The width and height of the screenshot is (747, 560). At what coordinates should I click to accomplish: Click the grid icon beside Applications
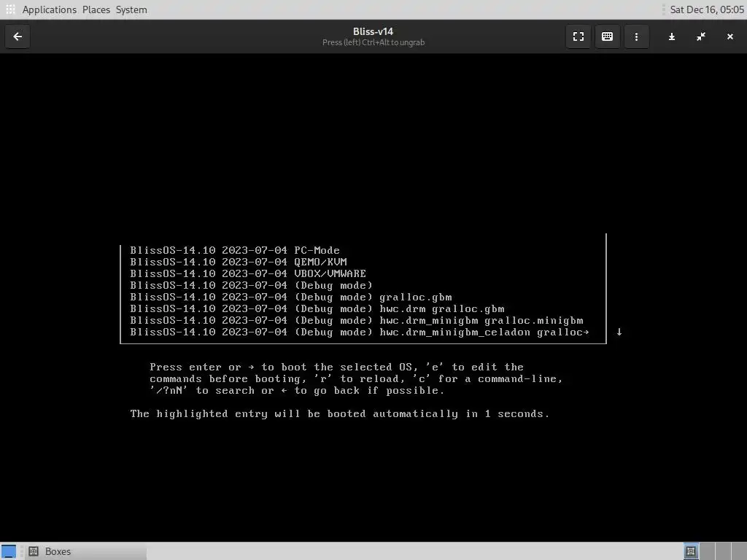tap(10, 9)
